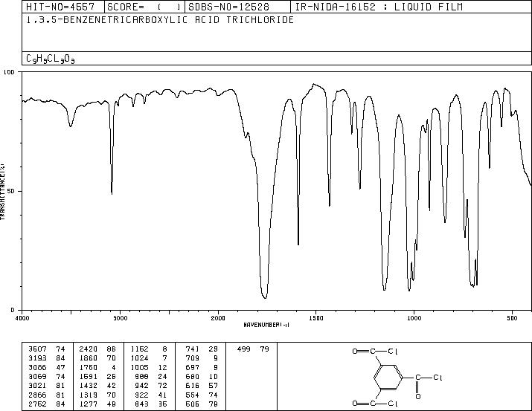Click the TRANSMITTANCE y-axis title
Image resolution: width=532 pixels, height=411 pixels.
3,192
